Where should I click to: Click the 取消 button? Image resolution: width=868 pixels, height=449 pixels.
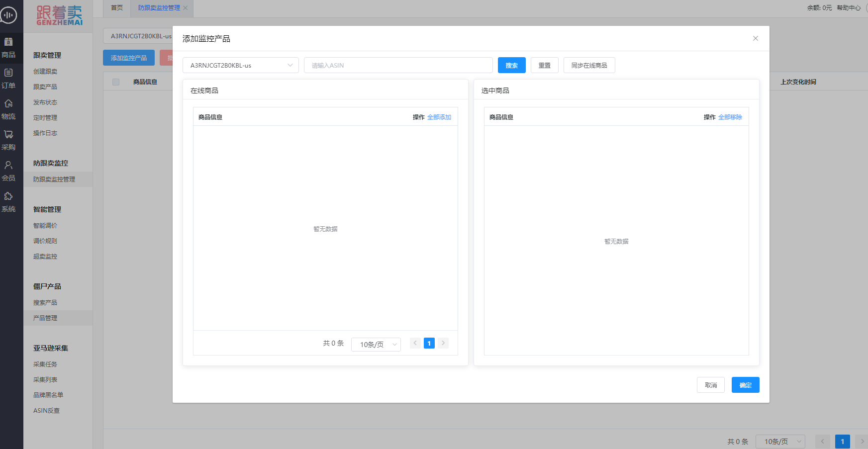711,385
